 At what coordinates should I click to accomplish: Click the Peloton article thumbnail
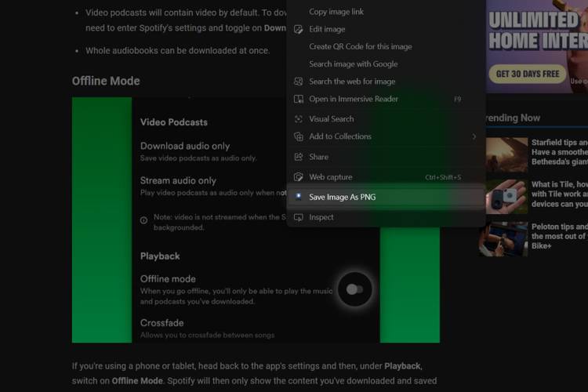[506, 238]
